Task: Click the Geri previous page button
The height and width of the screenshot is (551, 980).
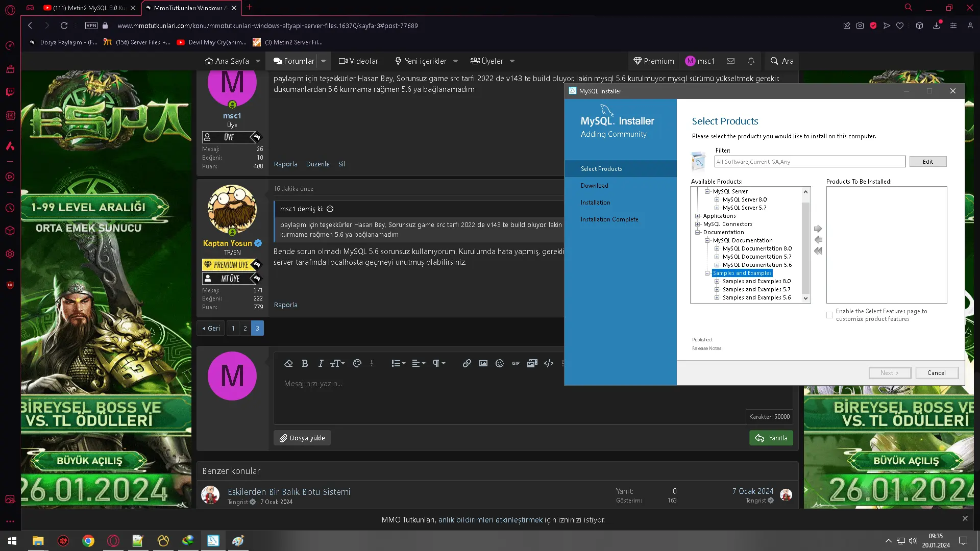Action: (211, 328)
